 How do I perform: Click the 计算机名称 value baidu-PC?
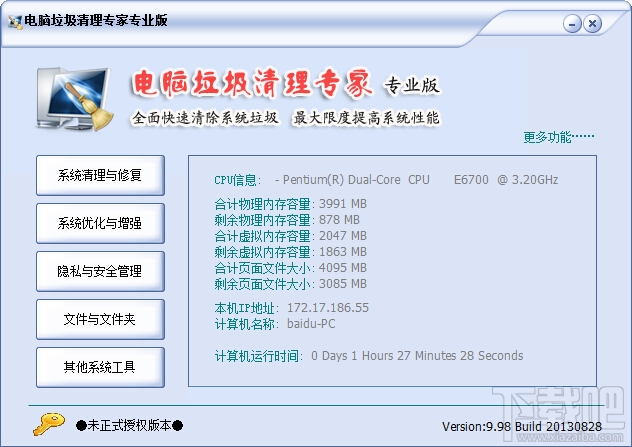pyautogui.click(x=311, y=324)
